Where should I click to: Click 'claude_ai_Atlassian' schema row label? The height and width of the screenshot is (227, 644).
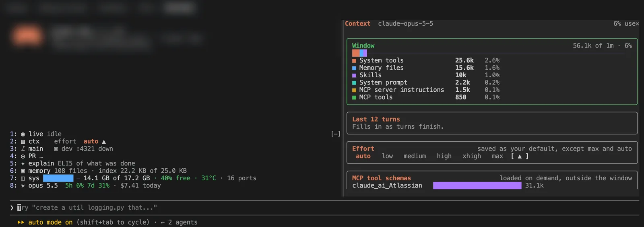[x=387, y=186]
